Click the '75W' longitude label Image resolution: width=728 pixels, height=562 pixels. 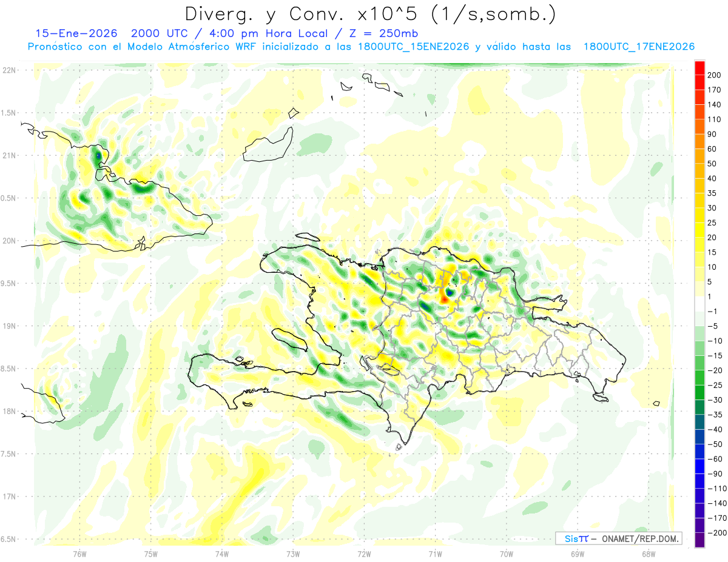click(x=150, y=554)
